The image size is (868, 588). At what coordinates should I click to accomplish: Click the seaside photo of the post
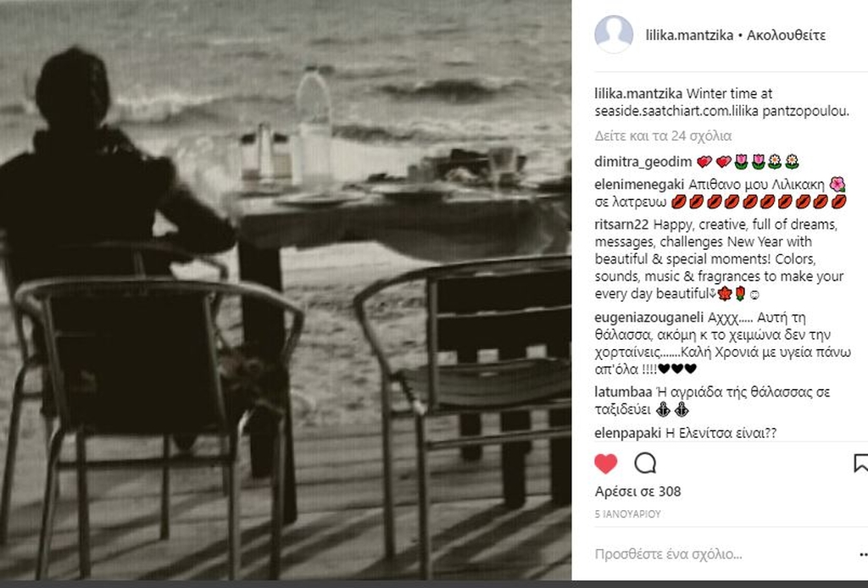point(286,290)
